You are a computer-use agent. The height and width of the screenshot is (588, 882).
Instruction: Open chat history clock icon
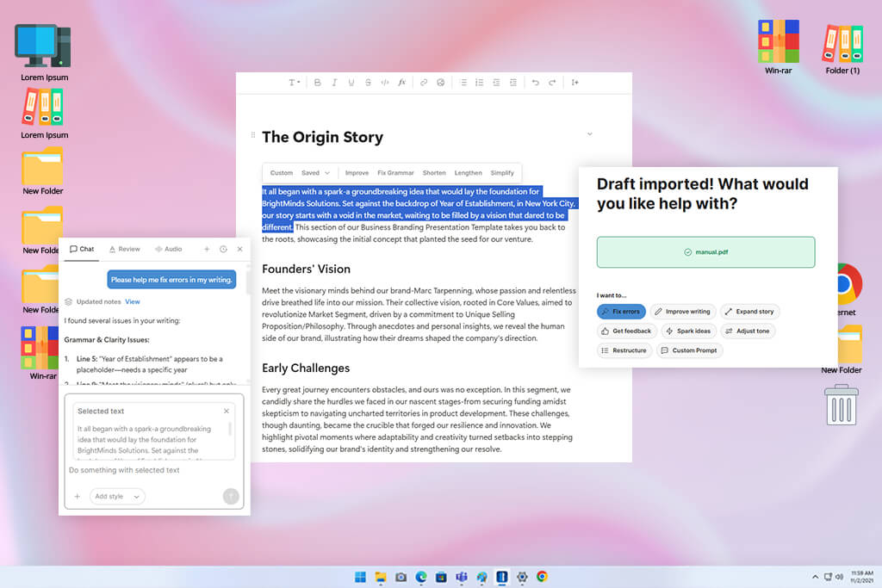(223, 249)
